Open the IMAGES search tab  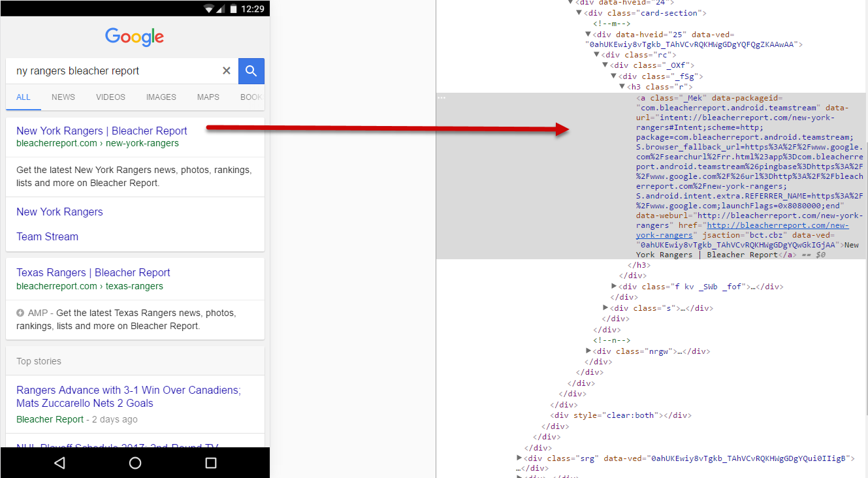(161, 97)
